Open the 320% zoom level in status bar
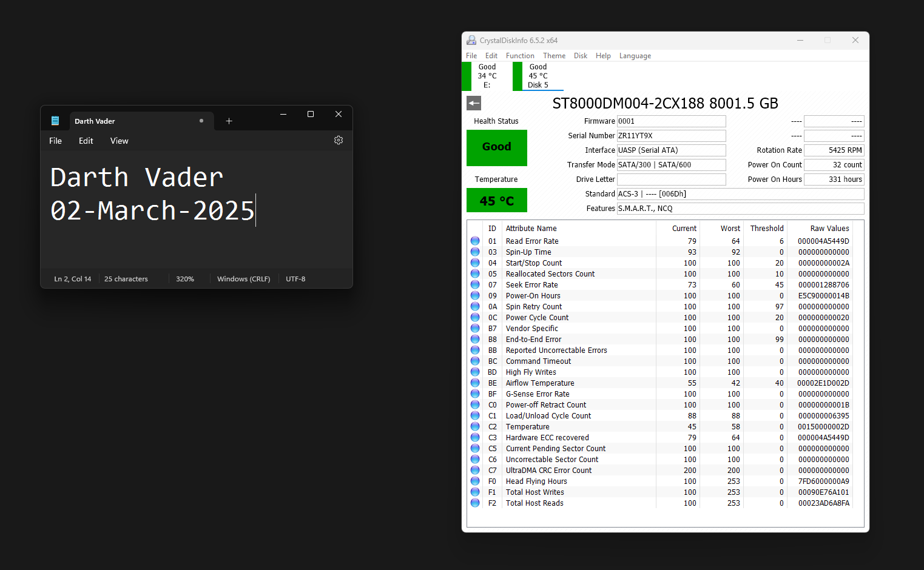Screen dimensions: 924x570 click(185, 279)
